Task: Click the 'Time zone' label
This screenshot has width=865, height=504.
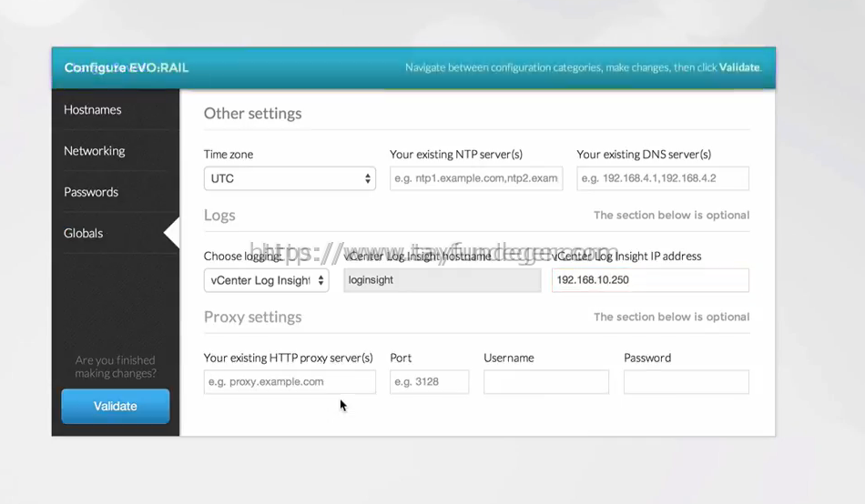Action: (x=229, y=155)
